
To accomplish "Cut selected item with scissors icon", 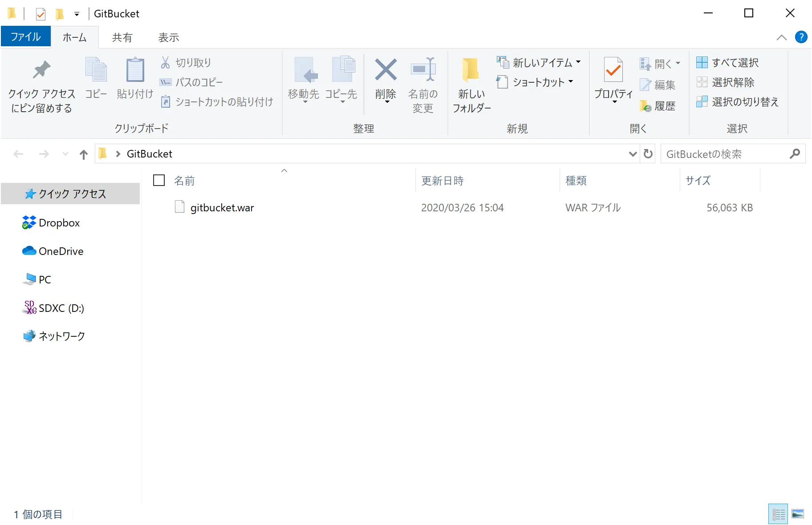I will [x=165, y=63].
